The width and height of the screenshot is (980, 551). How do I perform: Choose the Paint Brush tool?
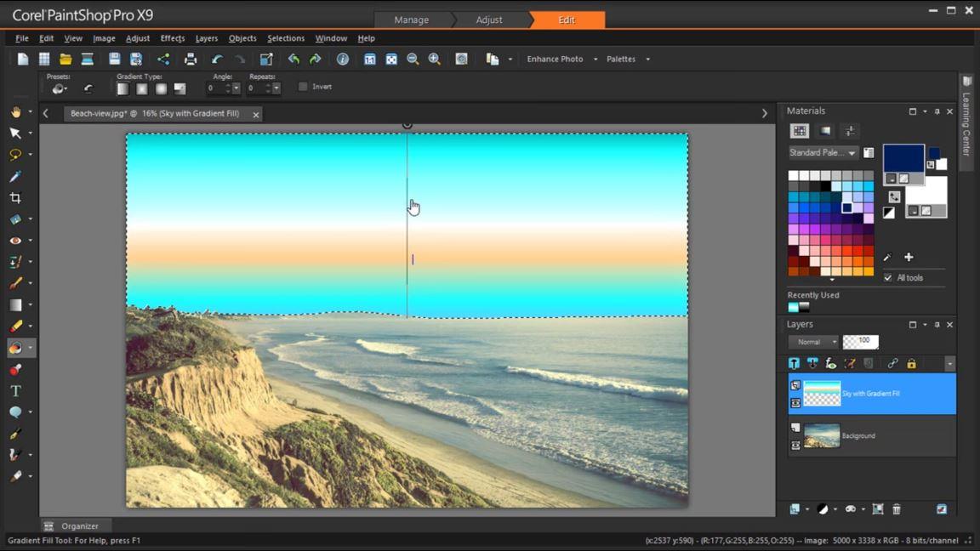15,283
